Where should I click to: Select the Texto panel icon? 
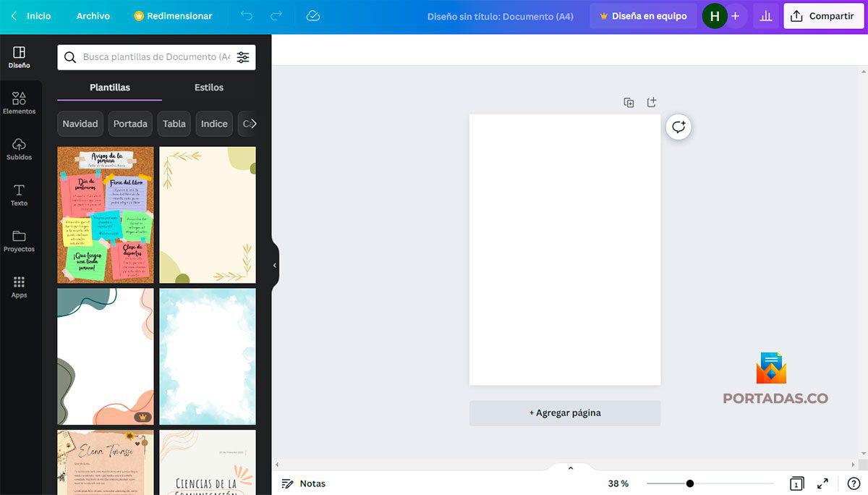tap(19, 192)
